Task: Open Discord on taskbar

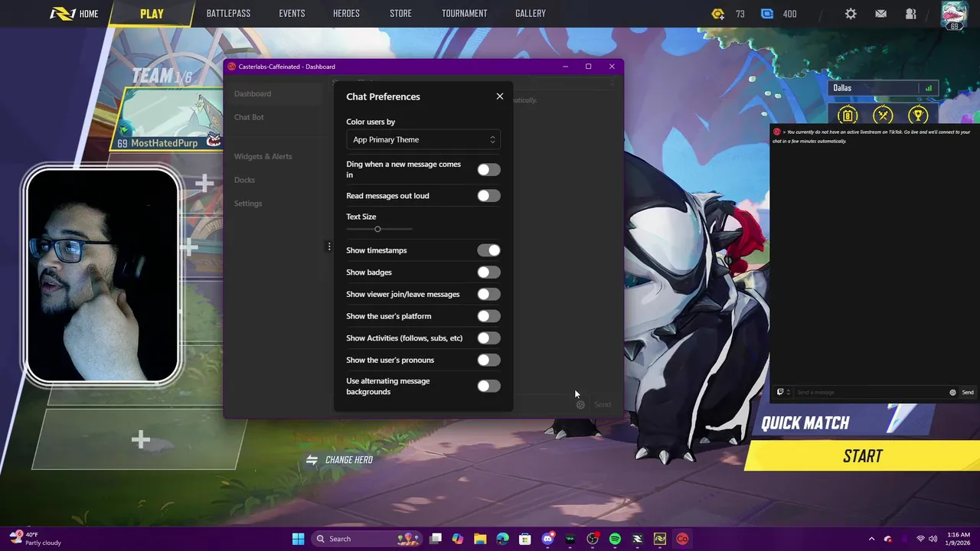Action: click(x=547, y=539)
